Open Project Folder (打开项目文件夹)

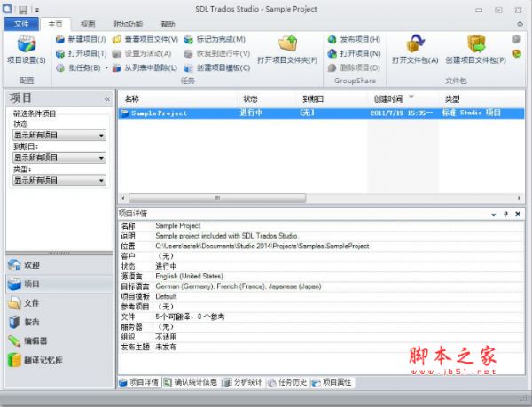[x=287, y=50]
